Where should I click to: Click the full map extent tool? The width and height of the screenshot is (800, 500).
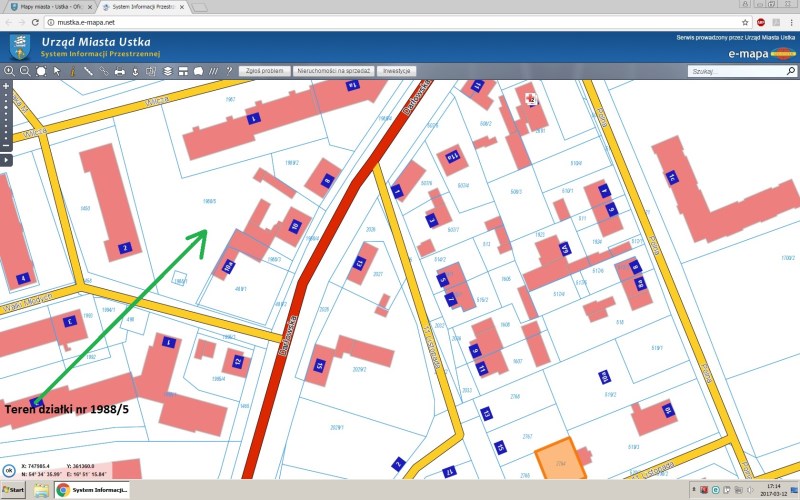41,71
